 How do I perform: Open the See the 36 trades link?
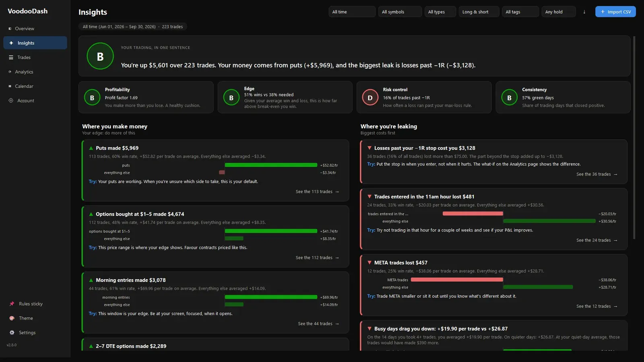click(x=597, y=175)
